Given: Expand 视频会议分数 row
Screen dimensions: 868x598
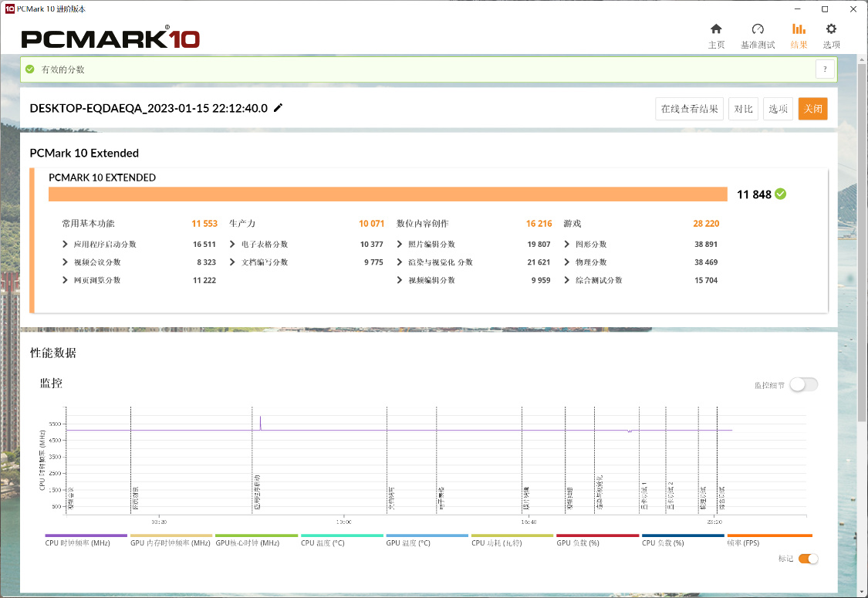Looking at the screenshot, I should point(65,262).
